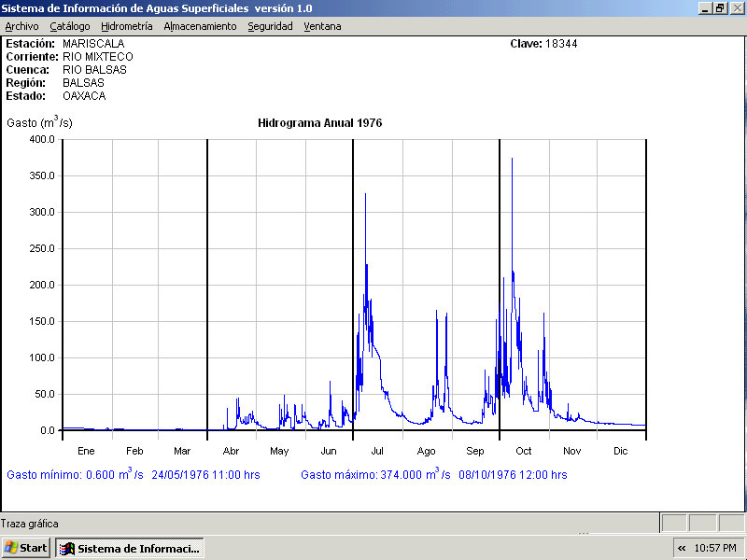Click the Hidrograma Anual 1976 chart title
This screenshot has height=560, width=747.
tap(319, 123)
